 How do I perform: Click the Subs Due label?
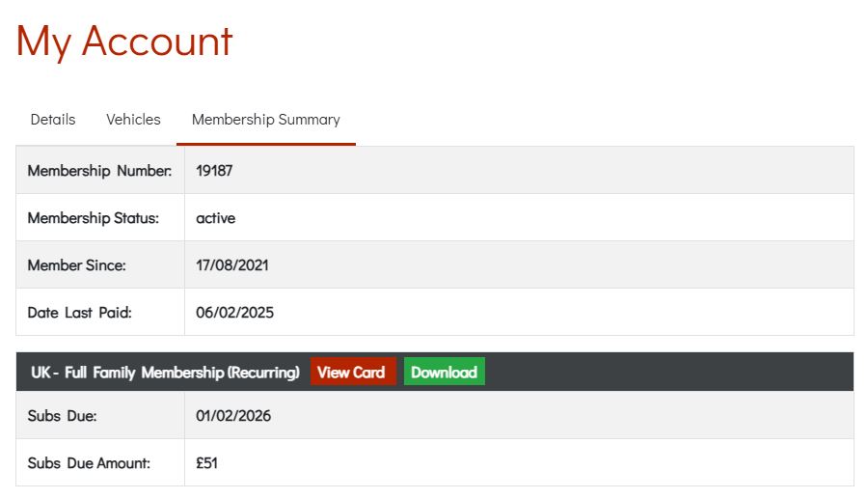click(x=63, y=416)
